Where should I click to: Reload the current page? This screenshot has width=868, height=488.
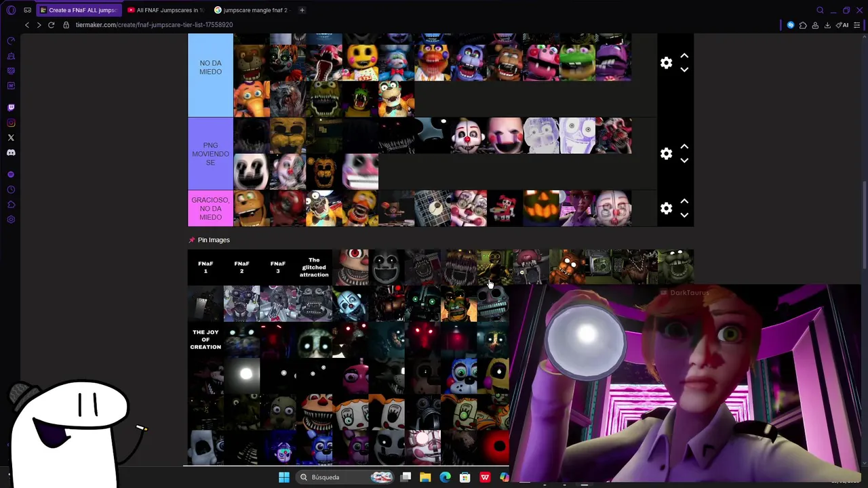[x=51, y=25]
